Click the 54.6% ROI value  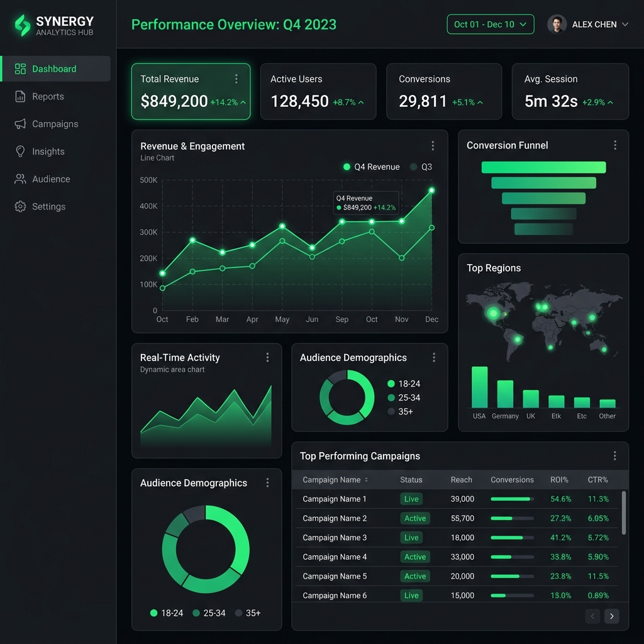coord(560,499)
